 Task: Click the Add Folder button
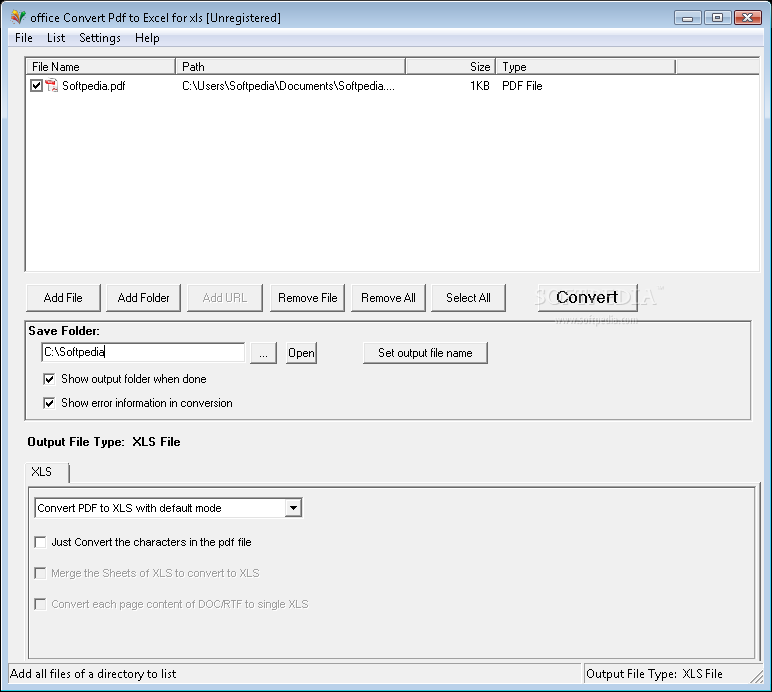point(143,298)
